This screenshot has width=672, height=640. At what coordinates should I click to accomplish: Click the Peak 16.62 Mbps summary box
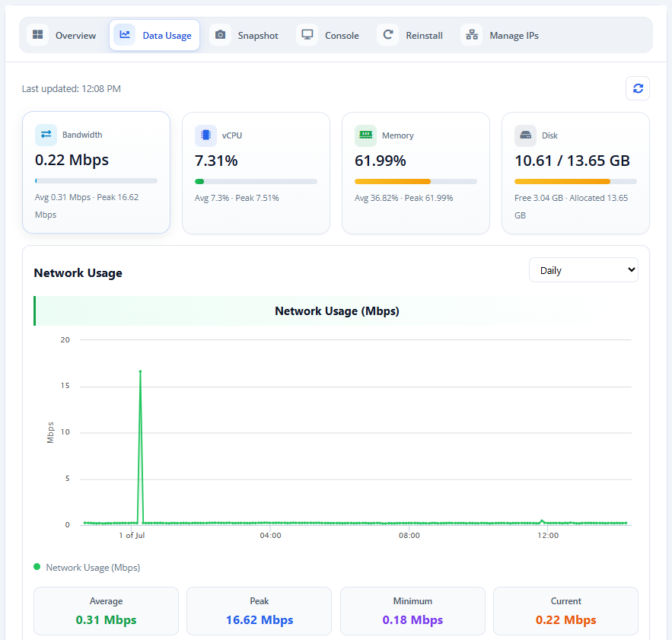pyautogui.click(x=260, y=611)
